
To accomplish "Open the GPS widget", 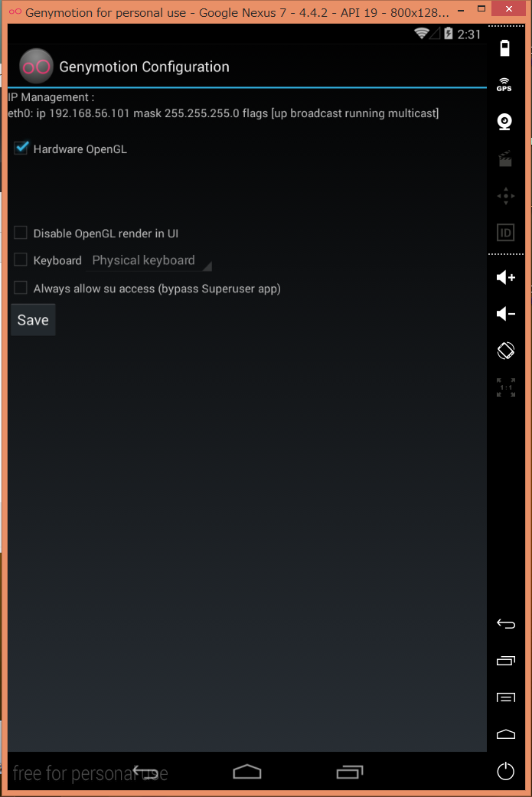I will [504, 85].
